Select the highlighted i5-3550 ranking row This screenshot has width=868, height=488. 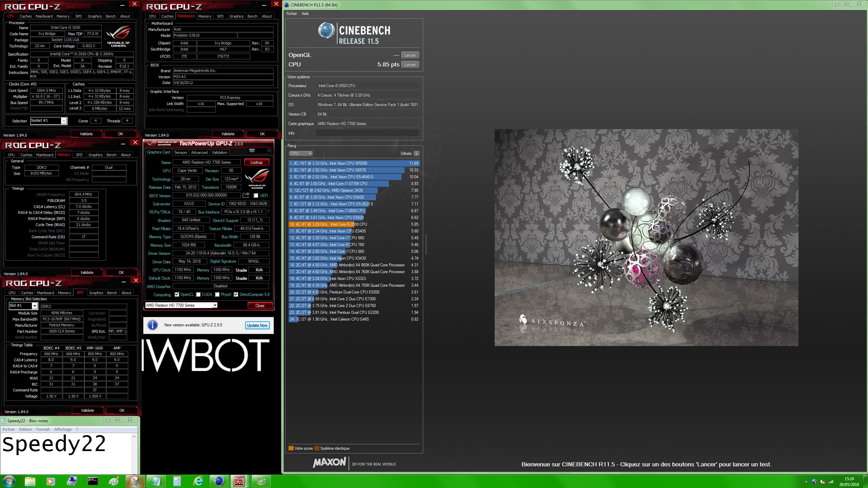click(x=354, y=224)
